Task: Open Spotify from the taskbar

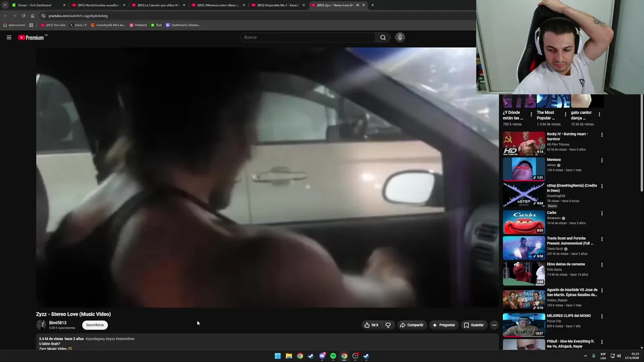Action: 333,356
